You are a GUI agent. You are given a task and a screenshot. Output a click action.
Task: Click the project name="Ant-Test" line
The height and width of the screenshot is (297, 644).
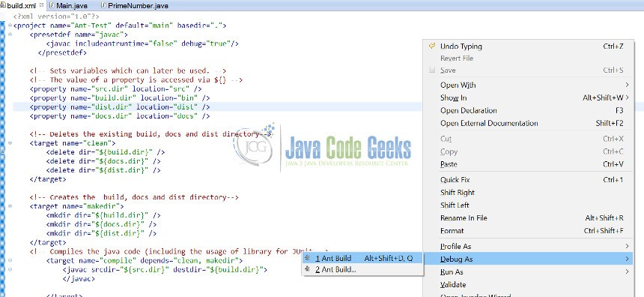pyautogui.click(x=120, y=25)
